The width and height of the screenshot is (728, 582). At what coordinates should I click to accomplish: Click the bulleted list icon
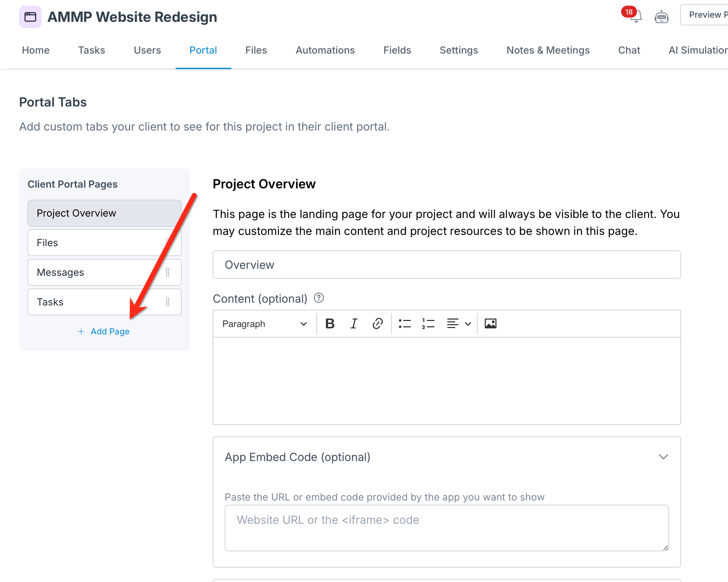tap(405, 323)
